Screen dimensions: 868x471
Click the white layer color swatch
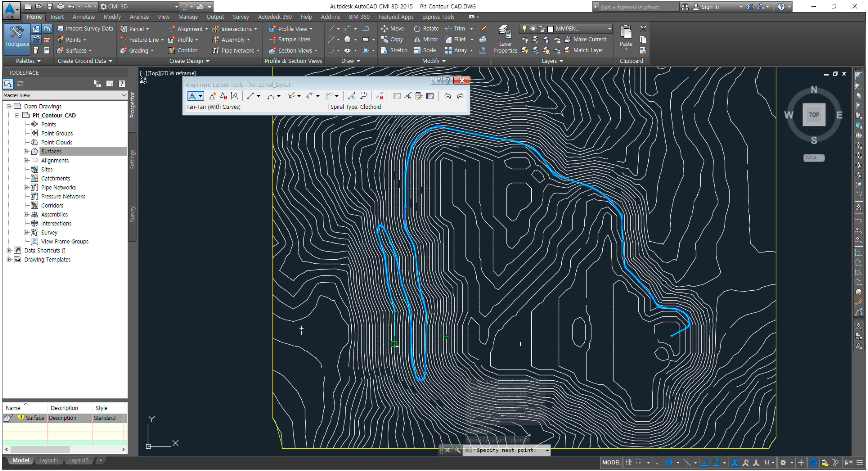pyautogui.click(x=550, y=29)
